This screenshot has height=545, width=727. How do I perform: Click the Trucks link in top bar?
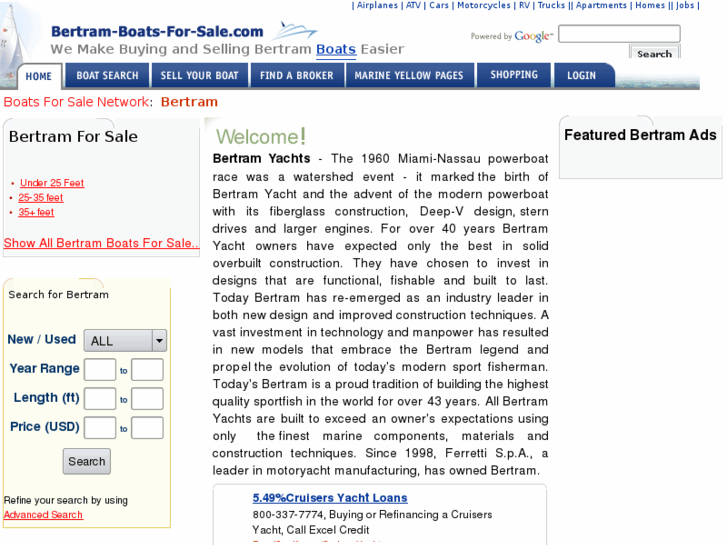[551, 5]
